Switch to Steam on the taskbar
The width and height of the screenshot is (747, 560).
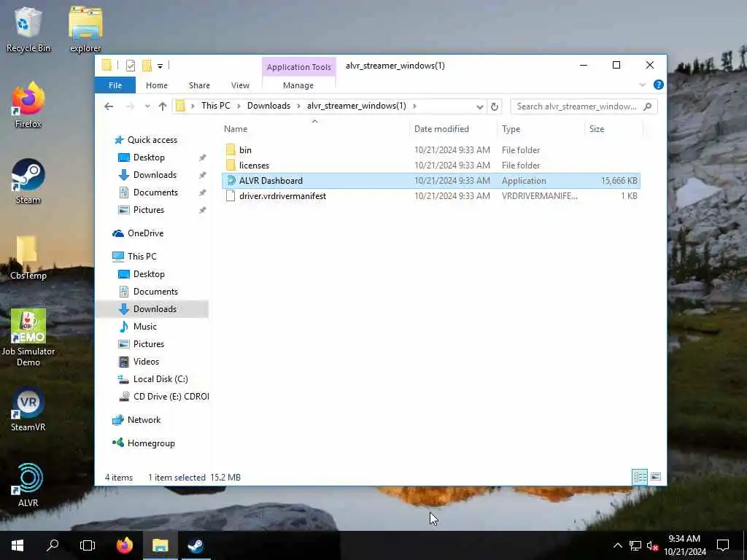point(196,545)
